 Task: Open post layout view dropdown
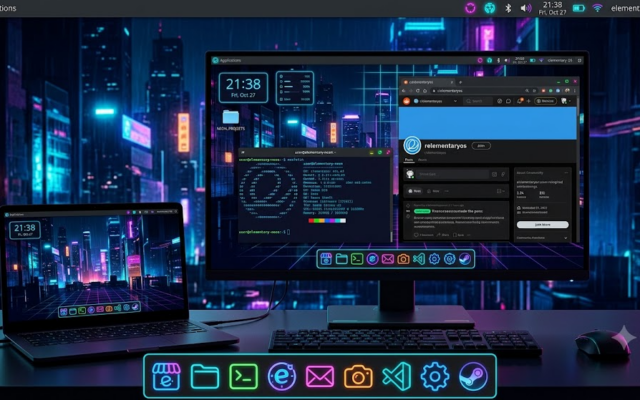click(x=501, y=191)
